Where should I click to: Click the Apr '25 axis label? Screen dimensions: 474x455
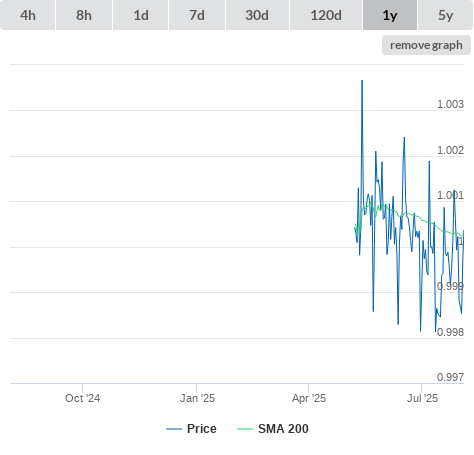click(309, 398)
